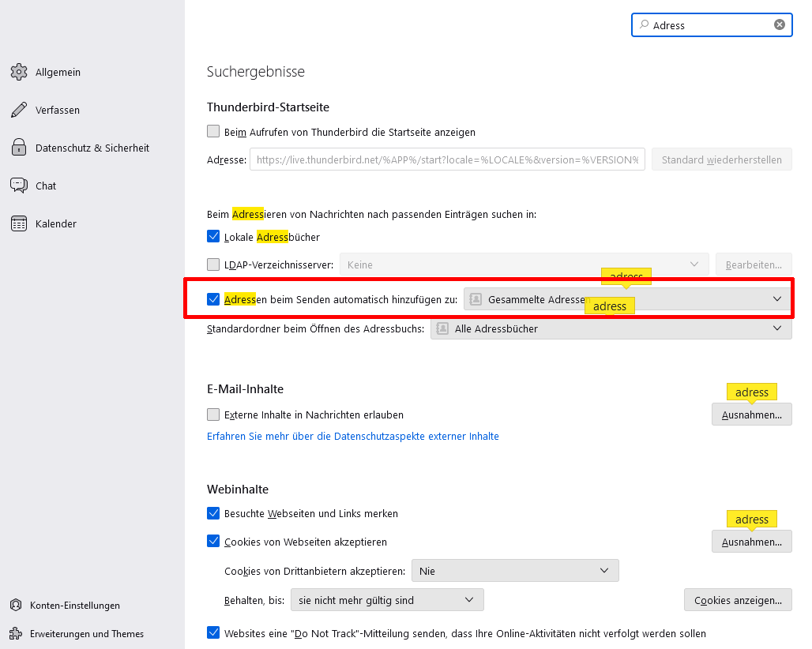Open Konten-Einstellungen icon in sidebar
This screenshot has height=649, width=812.
point(16,605)
